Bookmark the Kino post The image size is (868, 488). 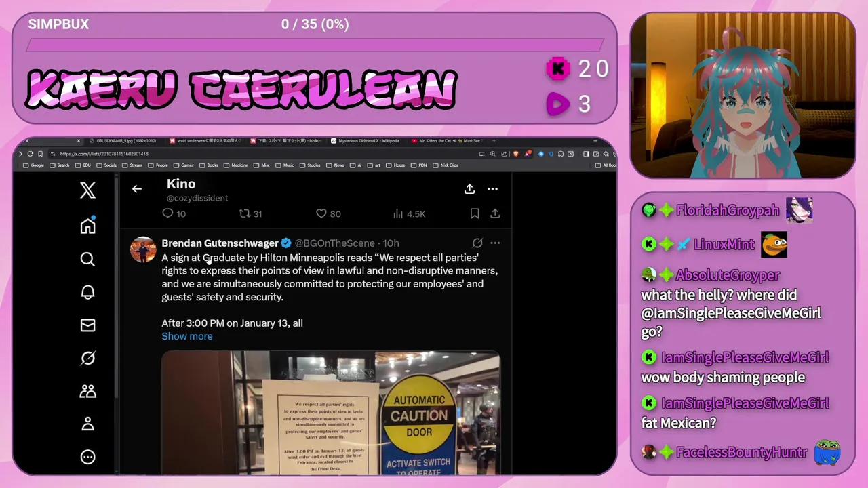[x=475, y=213]
